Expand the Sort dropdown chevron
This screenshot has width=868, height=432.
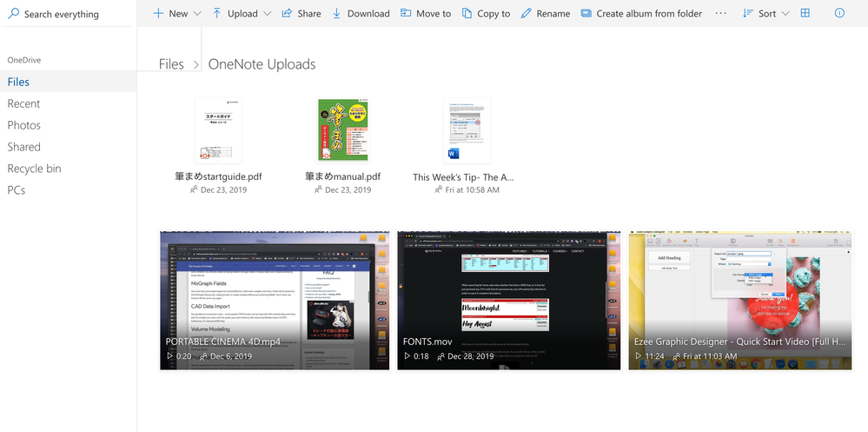[x=785, y=14]
